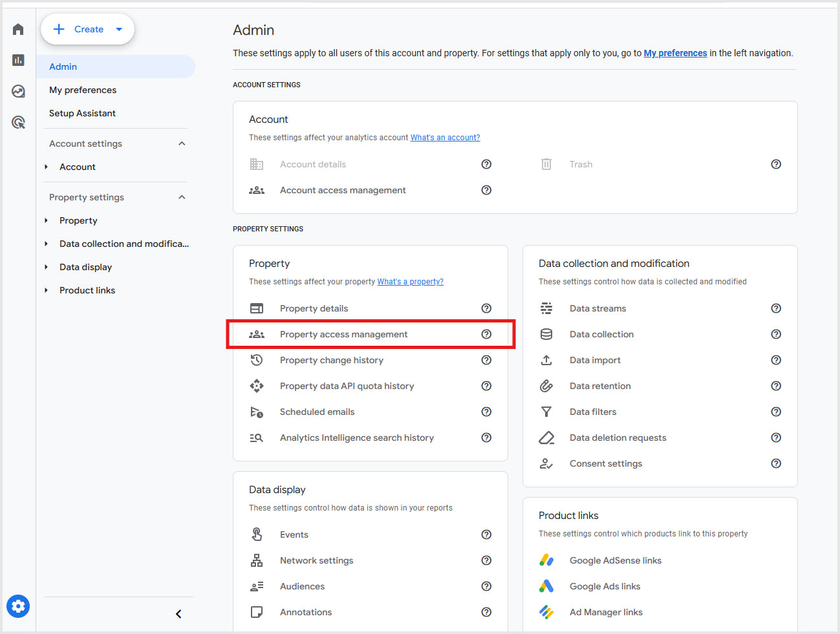Open the Advertising icon in left rail

point(18,122)
